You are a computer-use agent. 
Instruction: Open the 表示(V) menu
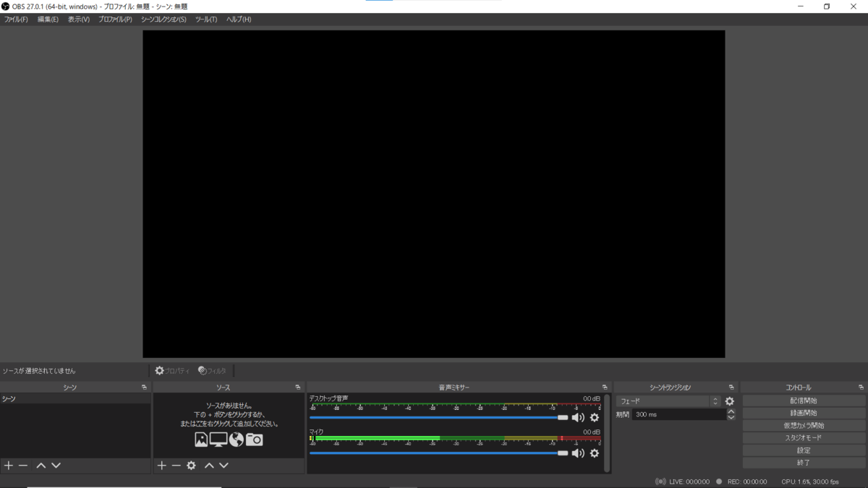[79, 20]
